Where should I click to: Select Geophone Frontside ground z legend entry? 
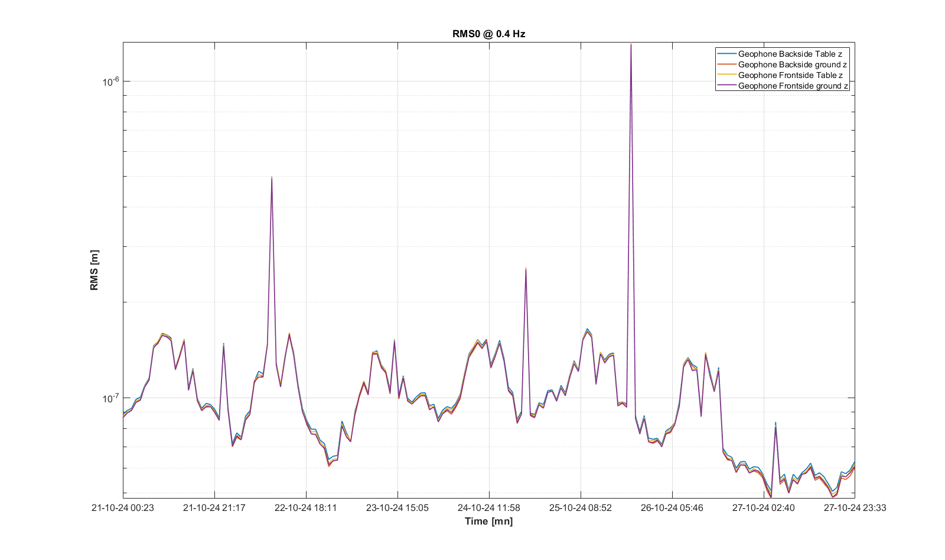point(793,86)
